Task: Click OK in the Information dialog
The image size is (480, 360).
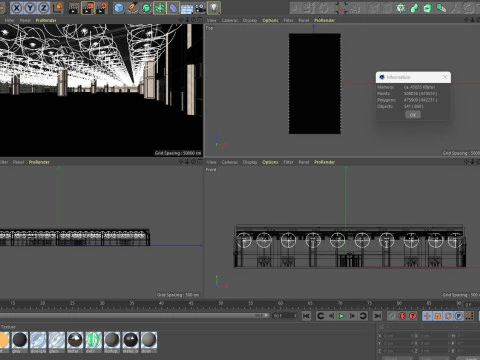Action: [x=413, y=115]
